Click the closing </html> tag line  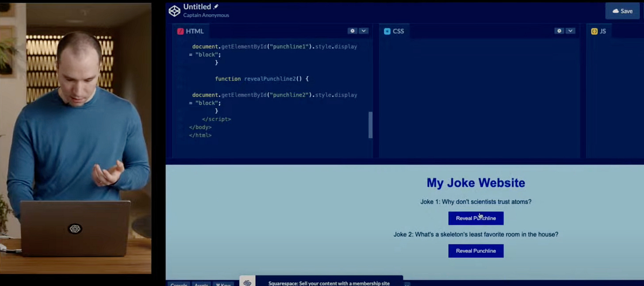pyautogui.click(x=200, y=135)
